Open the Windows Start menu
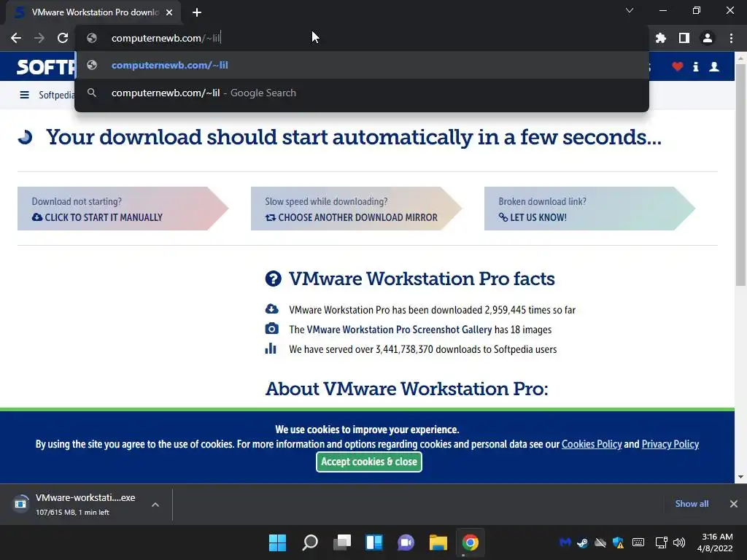Image resolution: width=747 pixels, height=560 pixels. point(277,542)
